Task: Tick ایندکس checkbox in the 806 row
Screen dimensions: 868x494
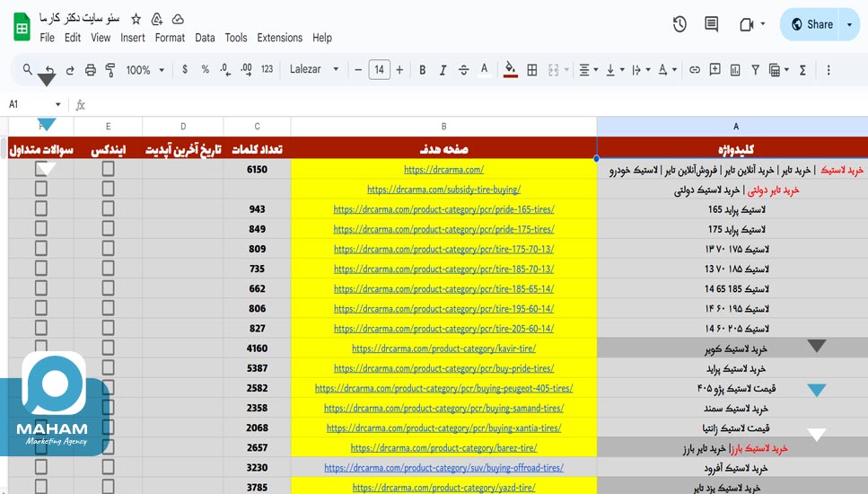Action: (x=108, y=308)
